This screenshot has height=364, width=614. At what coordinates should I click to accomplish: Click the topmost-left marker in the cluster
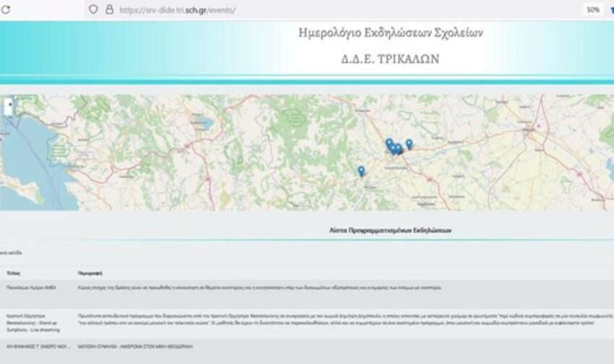tap(389, 143)
